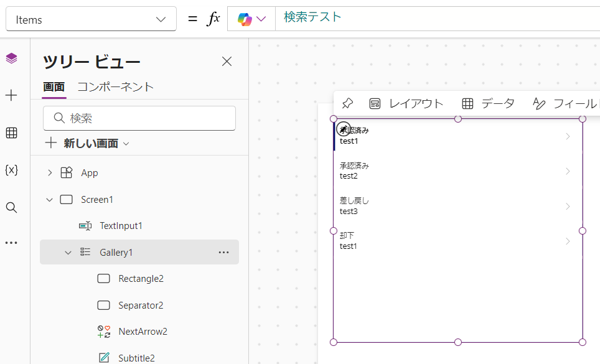Select Subtitle2 in tree view
This screenshot has height=364, width=600.
pos(136,358)
